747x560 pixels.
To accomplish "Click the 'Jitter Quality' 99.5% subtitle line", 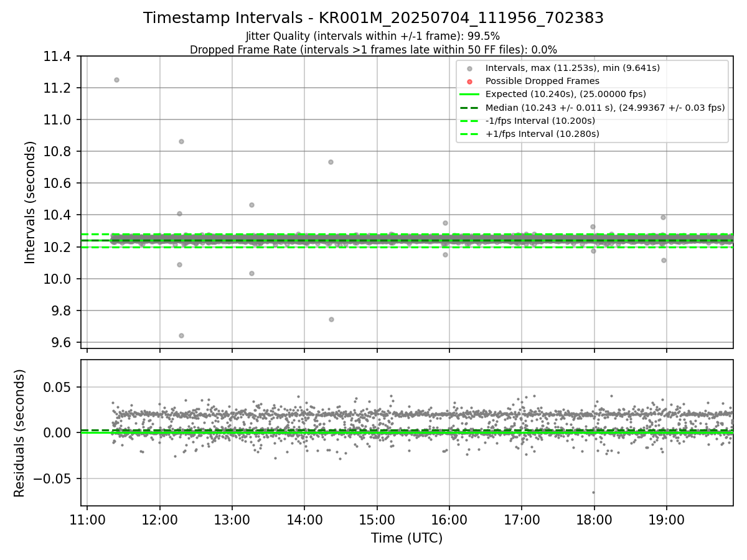I will point(373,36).
